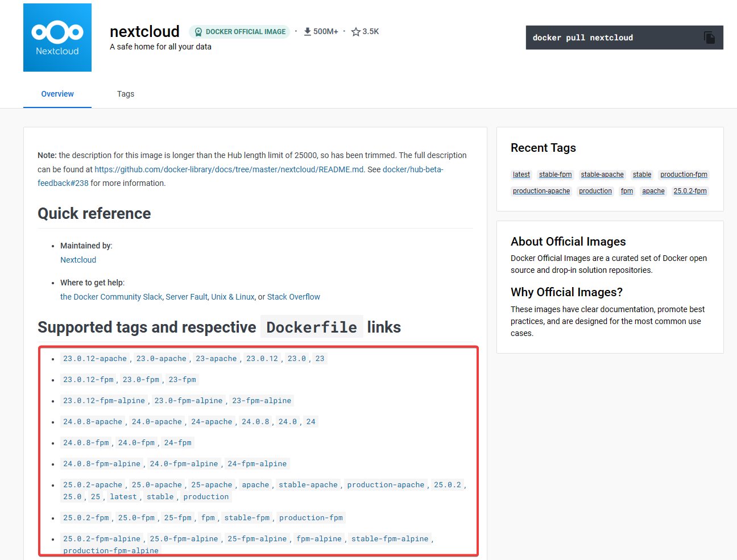
Task: Open the 24.0.8-apache Dockerfile link
Action: click(x=93, y=422)
